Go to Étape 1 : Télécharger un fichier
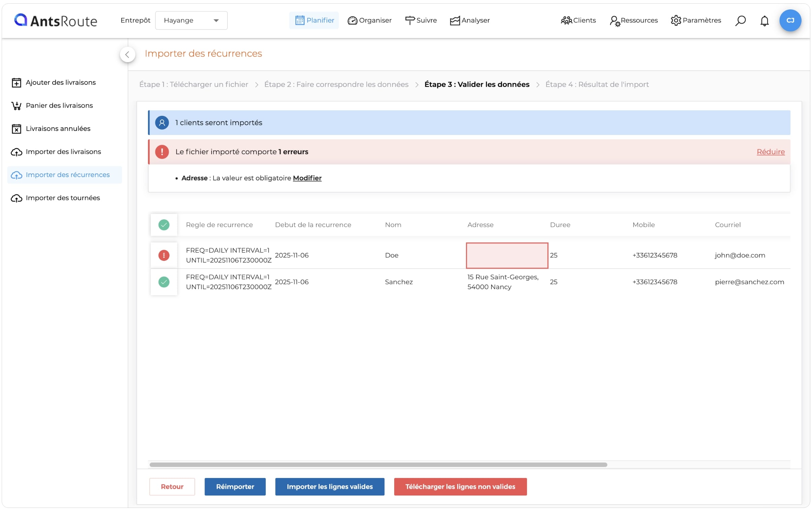Screen dimensions: 812x510 click(x=193, y=84)
